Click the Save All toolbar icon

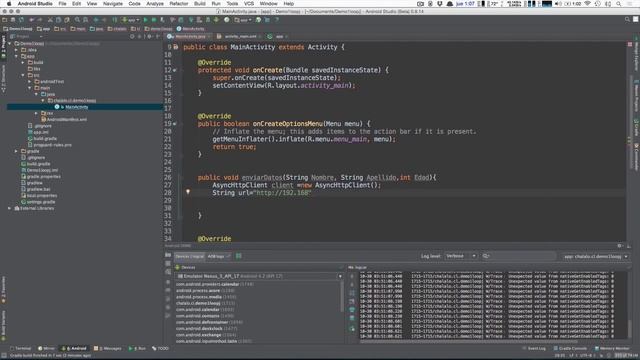click(13, 20)
